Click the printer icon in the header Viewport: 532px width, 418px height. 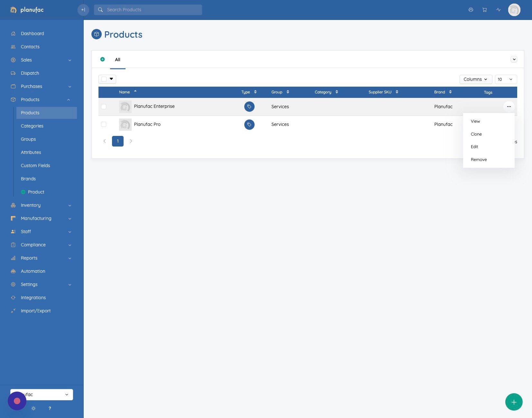coord(471,10)
